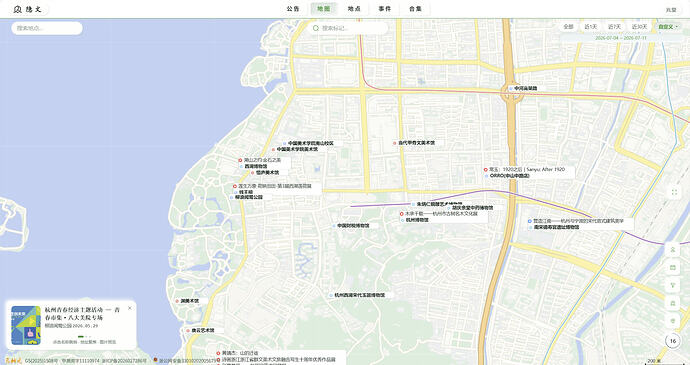Focus the marker search box
Screen dimensions: 690x365
click(348, 28)
